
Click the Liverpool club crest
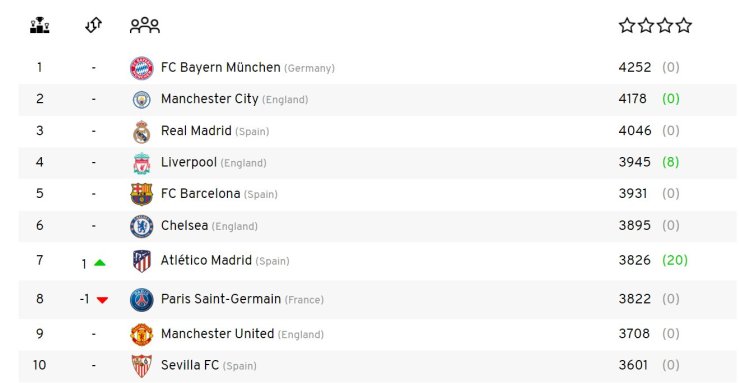[142, 163]
